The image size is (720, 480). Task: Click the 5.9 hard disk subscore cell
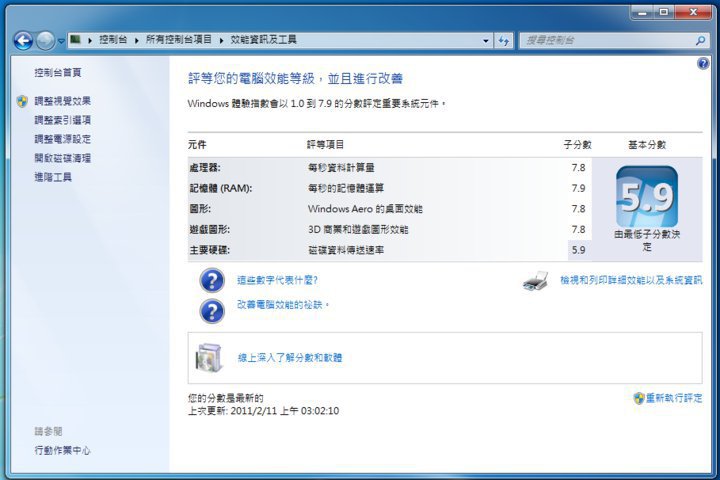pos(579,250)
